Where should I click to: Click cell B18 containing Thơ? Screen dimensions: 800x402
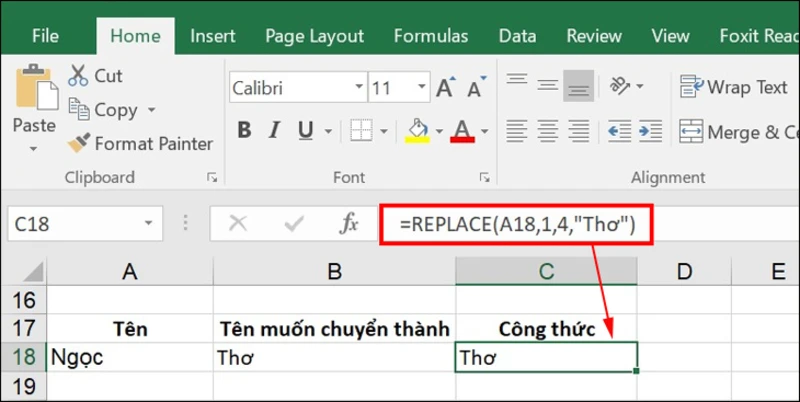[334, 358]
